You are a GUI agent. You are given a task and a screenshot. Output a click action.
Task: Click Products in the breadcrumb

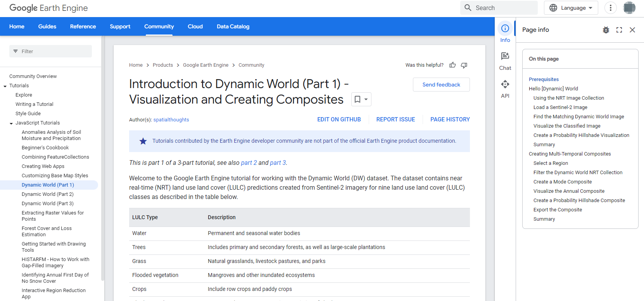pos(163,65)
